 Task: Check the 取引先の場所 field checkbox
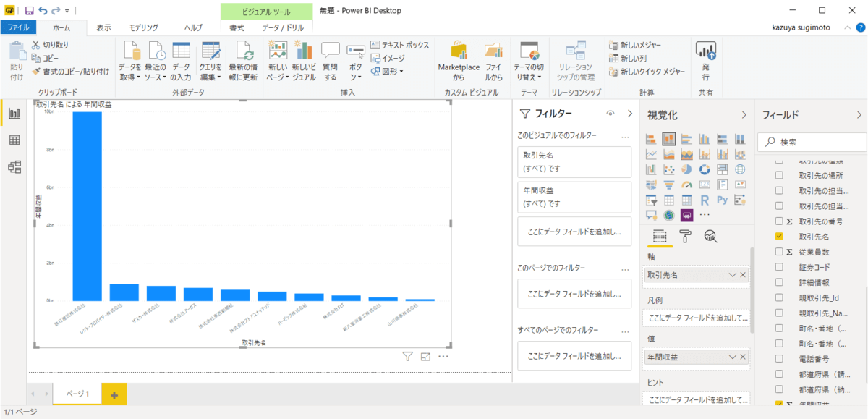779,175
